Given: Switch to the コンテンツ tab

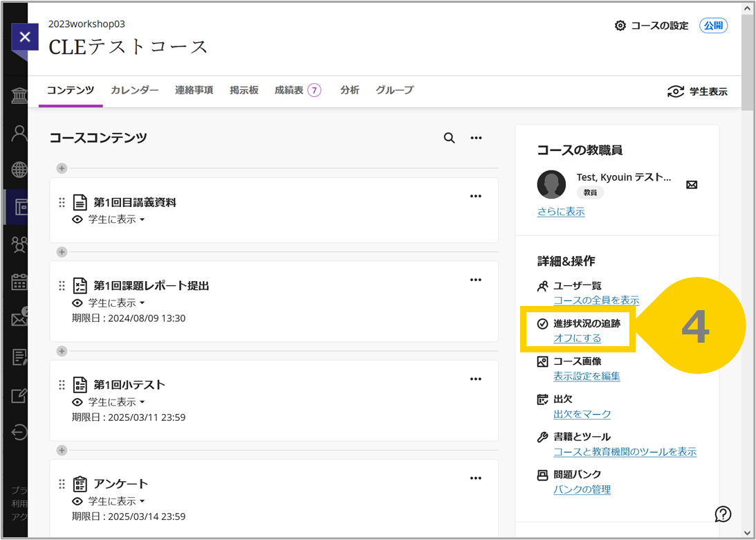Looking at the screenshot, I should [71, 90].
